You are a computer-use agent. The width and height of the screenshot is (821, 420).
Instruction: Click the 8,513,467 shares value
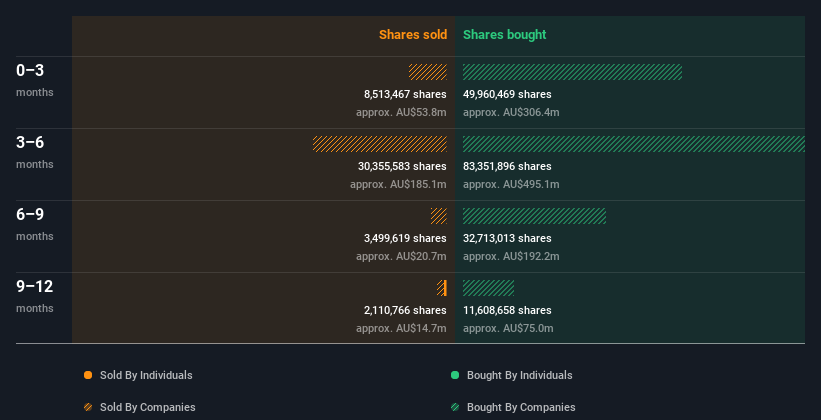point(405,94)
